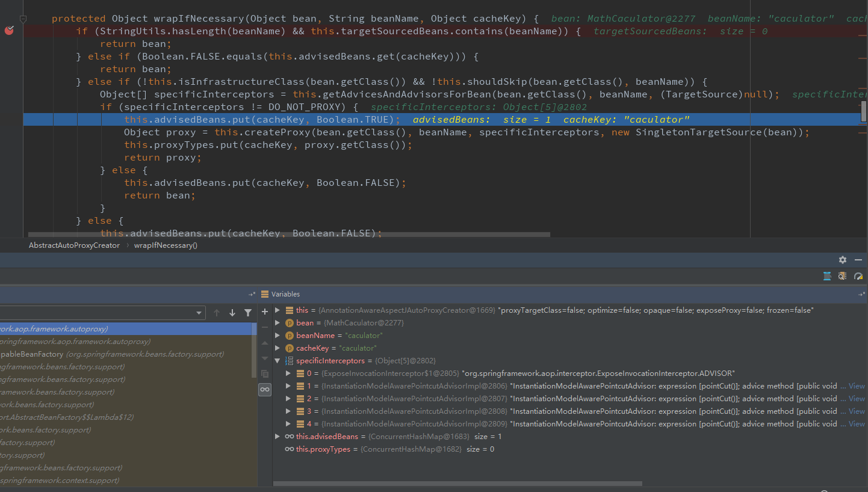Click the Frames list vertical scrollbar
Screen dimensions: 868x492
click(x=254, y=350)
